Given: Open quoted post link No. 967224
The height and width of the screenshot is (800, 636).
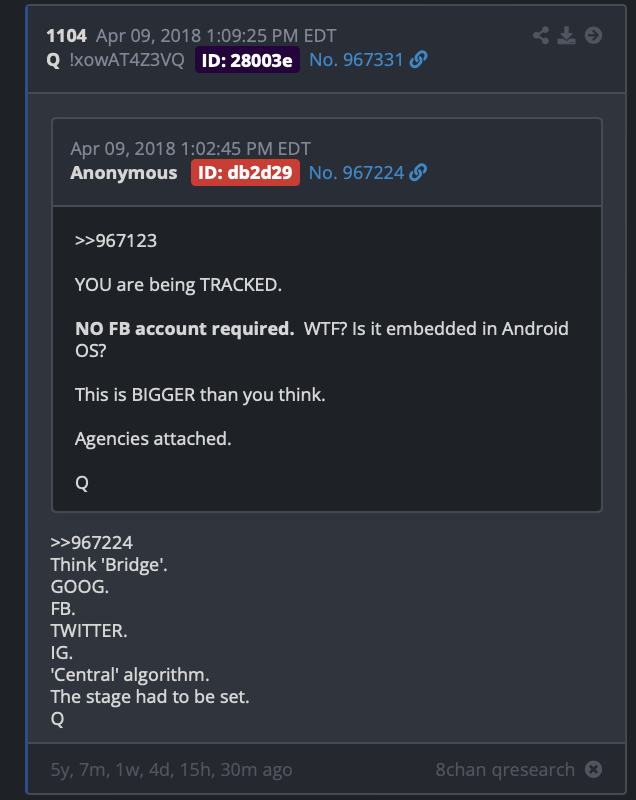Looking at the screenshot, I should pyautogui.click(x=357, y=172).
